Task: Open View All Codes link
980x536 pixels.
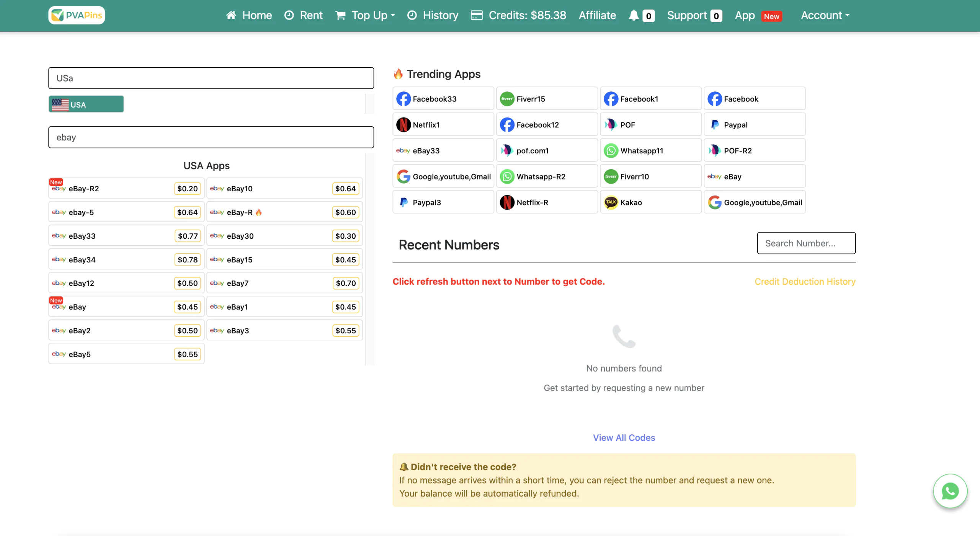Action: pos(624,438)
